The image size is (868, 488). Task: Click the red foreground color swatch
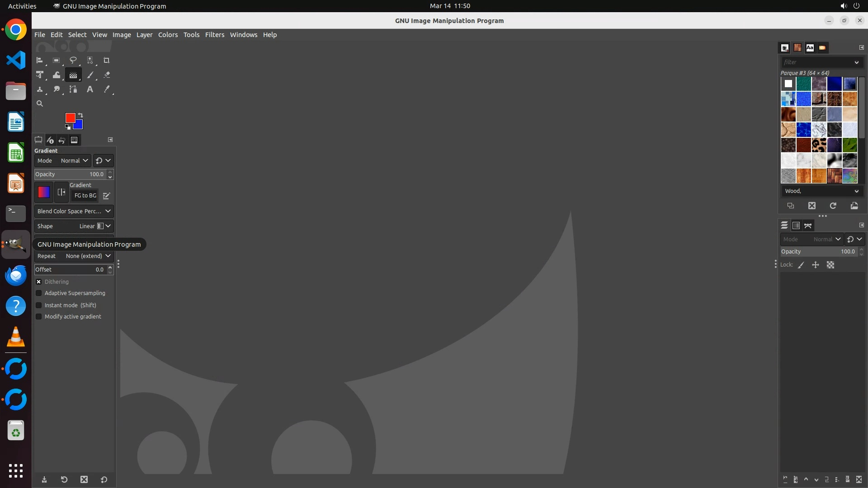tap(69, 117)
